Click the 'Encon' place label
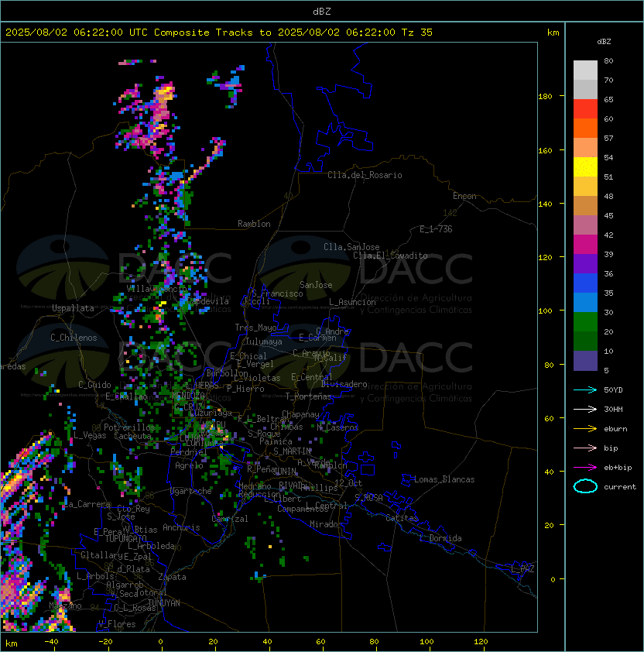The image size is (644, 652). click(x=464, y=196)
